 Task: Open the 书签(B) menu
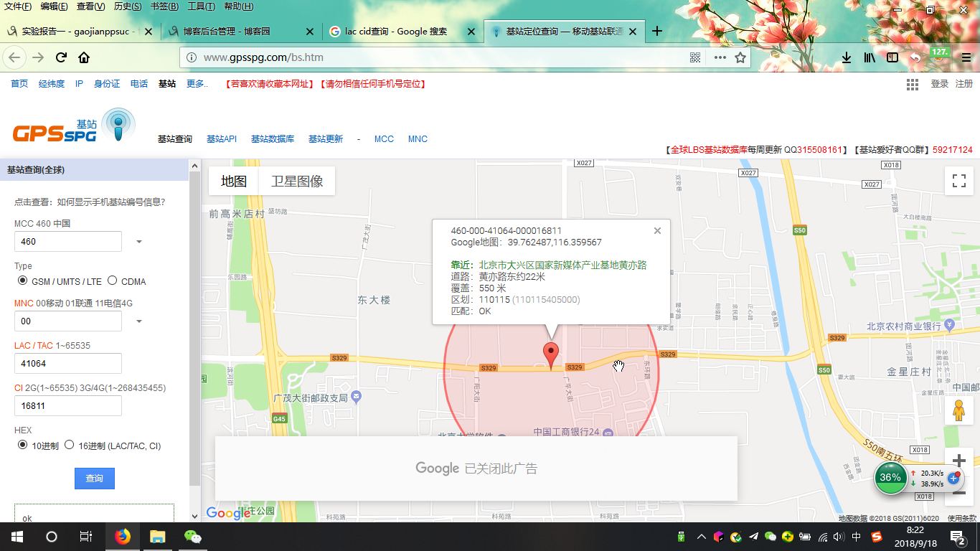coord(164,6)
